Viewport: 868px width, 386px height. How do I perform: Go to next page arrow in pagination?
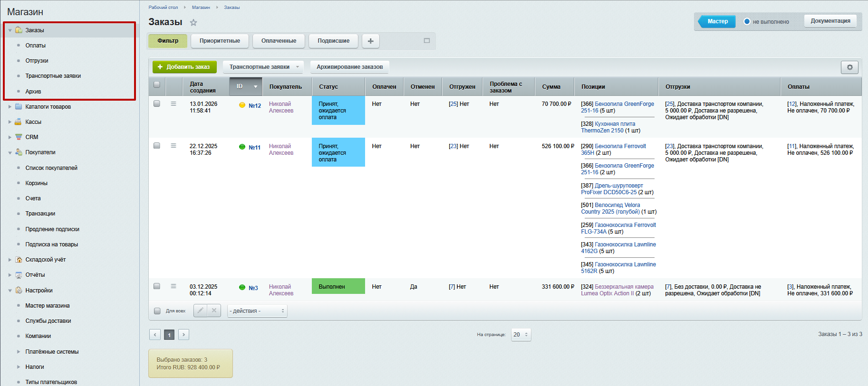(183, 335)
